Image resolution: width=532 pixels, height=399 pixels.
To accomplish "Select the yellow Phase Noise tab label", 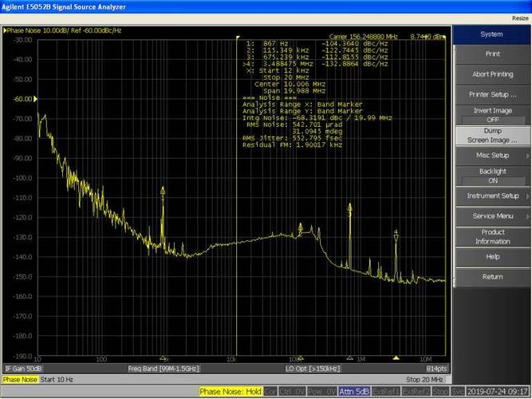I will tap(20, 380).
